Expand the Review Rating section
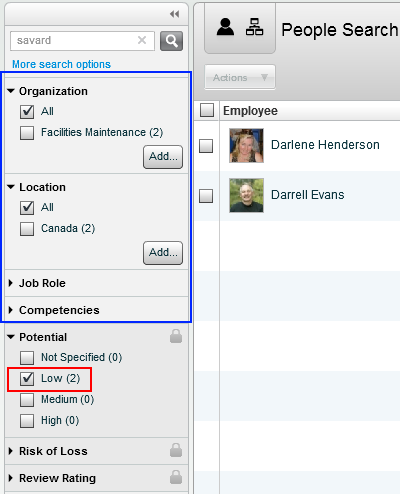Image resolution: width=400 pixels, height=494 pixels. pos(11,478)
